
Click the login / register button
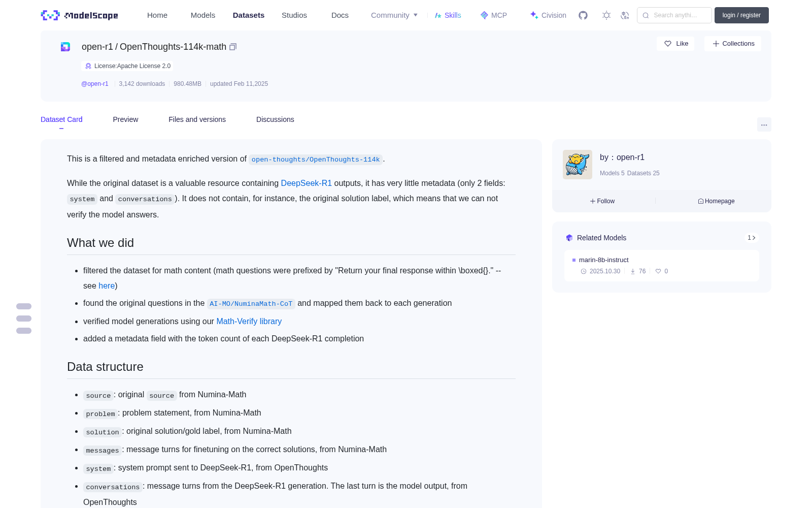click(741, 15)
